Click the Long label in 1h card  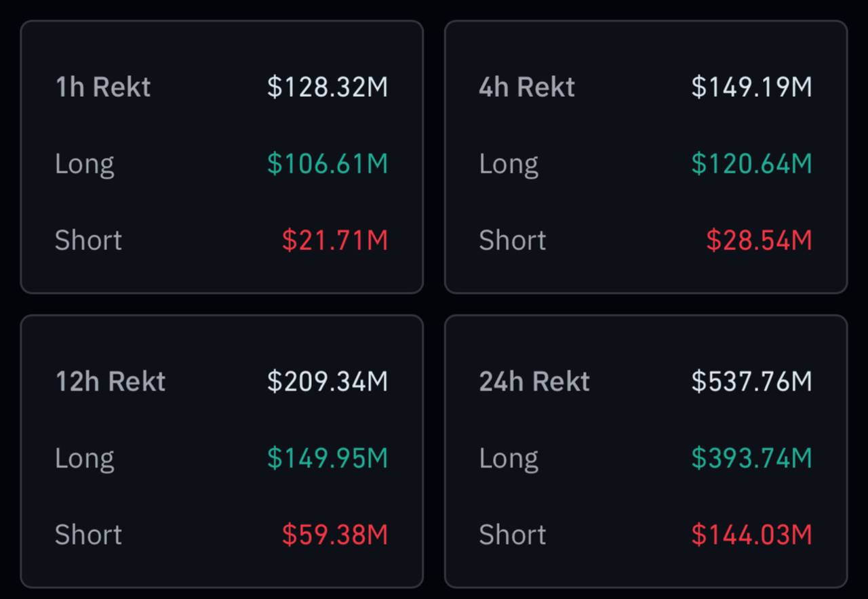click(85, 164)
